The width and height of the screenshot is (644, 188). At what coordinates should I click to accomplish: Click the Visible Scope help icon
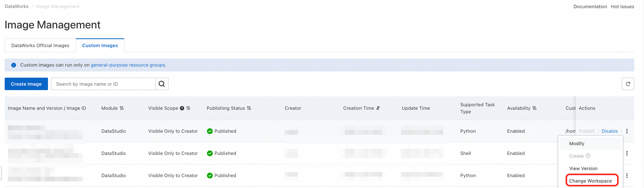[x=182, y=108]
